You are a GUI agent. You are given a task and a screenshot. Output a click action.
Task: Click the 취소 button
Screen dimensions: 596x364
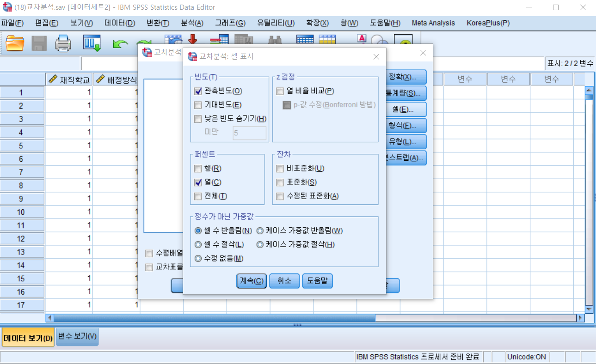tap(284, 281)
